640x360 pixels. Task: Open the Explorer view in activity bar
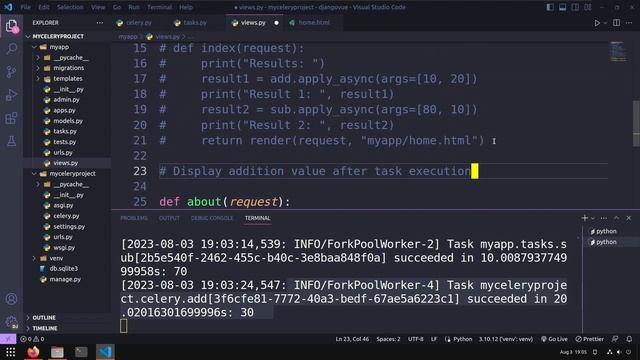tap(11, 27)
